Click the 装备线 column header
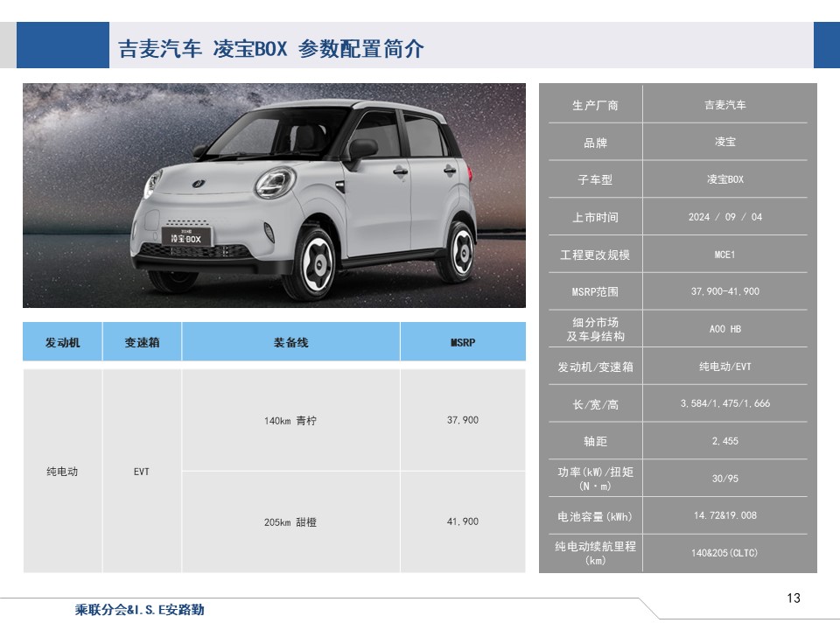Viewport: 840px width, 630px height. [x=290, y=342]
